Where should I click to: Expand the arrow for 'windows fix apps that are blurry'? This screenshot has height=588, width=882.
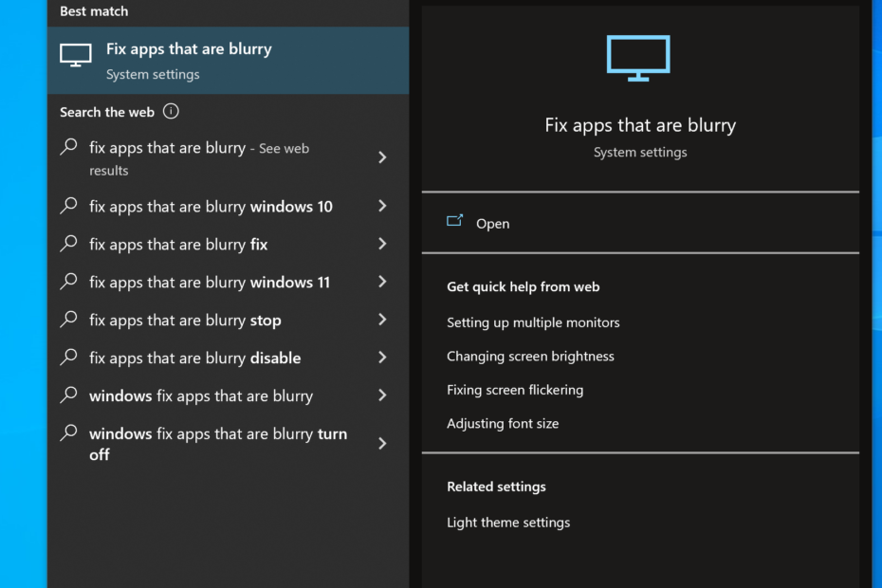[x=382, y=395]
